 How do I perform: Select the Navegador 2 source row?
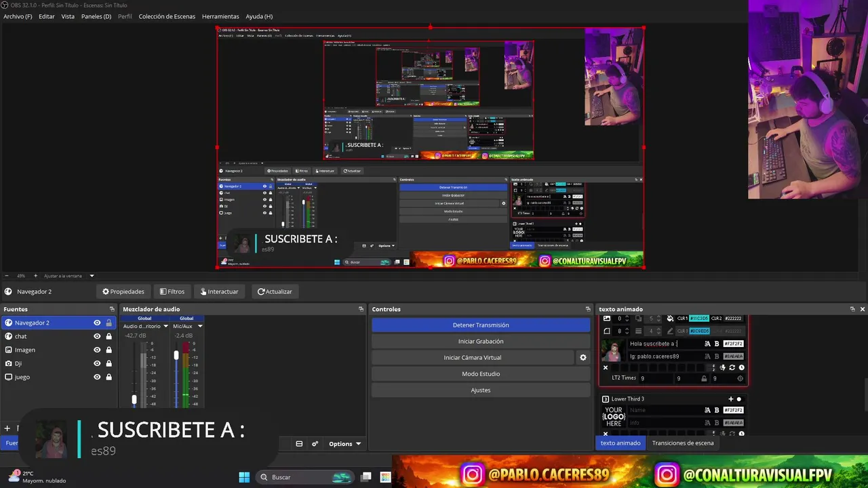click(58, 323)
